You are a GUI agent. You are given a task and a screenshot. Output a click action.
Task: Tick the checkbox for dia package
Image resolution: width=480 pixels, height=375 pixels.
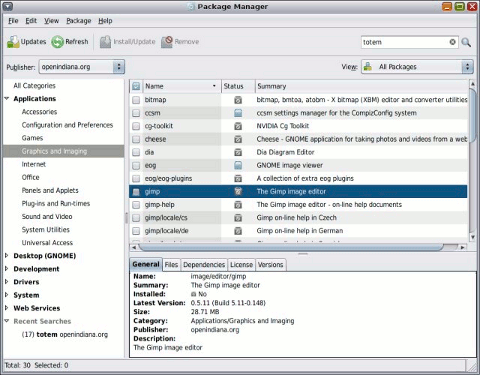136,152
